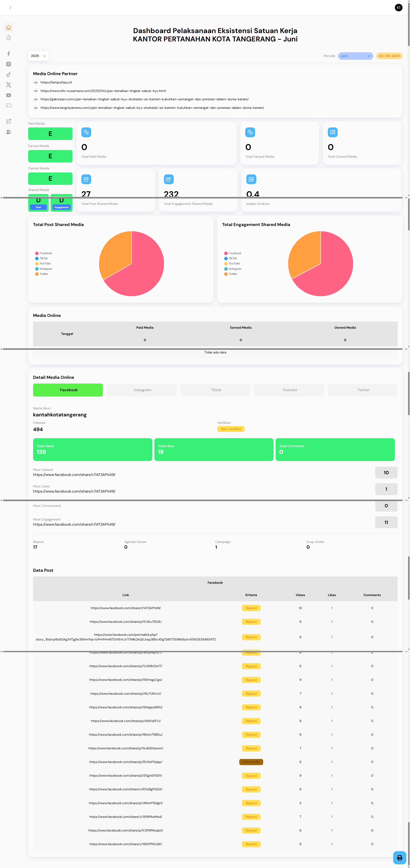Viewport: 410px width, 868px height.
Task: Open the Juni period dropdown
Action: coord(355,56)
